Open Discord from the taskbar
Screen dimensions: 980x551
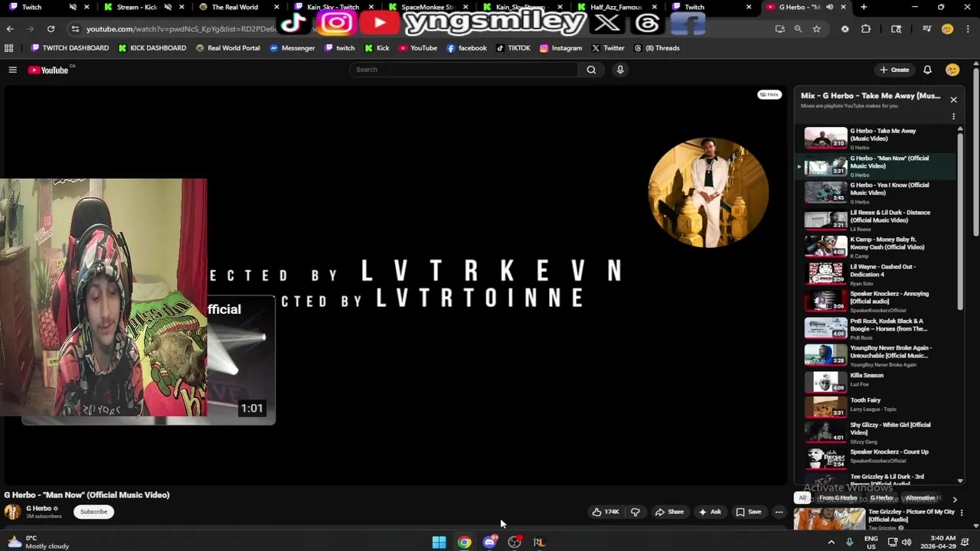[x=489, y=543]
